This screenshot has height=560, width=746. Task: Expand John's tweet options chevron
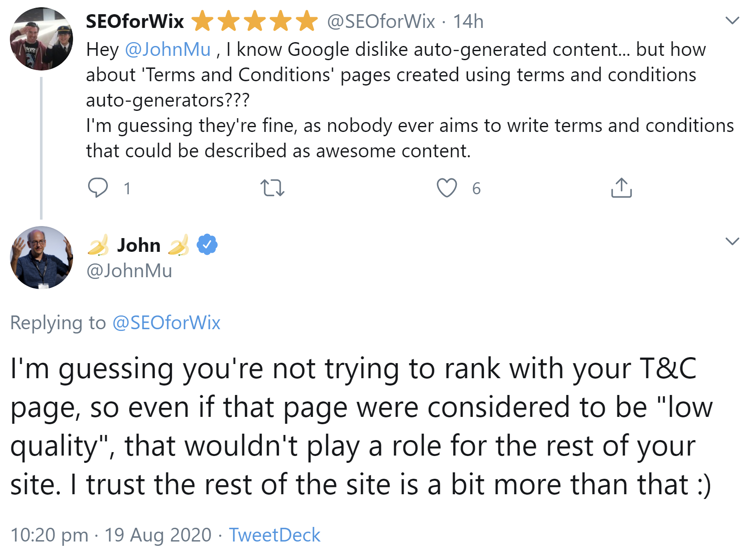point(732,241)
